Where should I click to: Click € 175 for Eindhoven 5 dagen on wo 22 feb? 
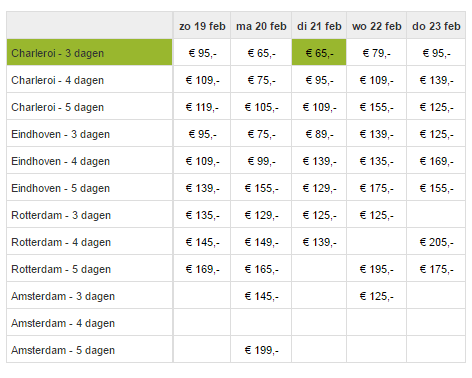pos(376,188)
